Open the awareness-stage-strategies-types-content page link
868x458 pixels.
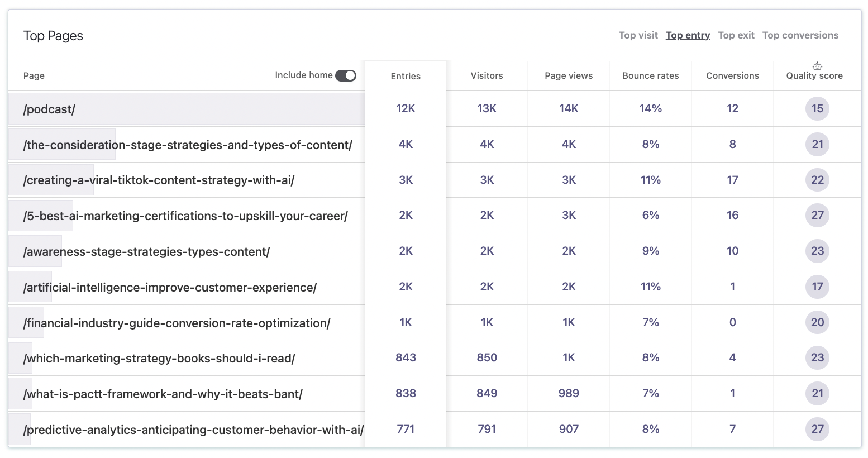[146, 252]
